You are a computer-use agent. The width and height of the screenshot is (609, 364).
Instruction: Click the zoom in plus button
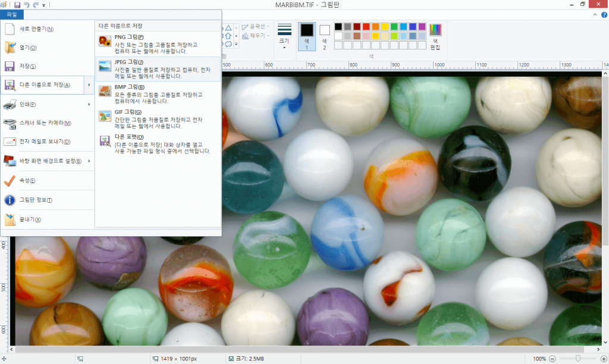point(604,359)
